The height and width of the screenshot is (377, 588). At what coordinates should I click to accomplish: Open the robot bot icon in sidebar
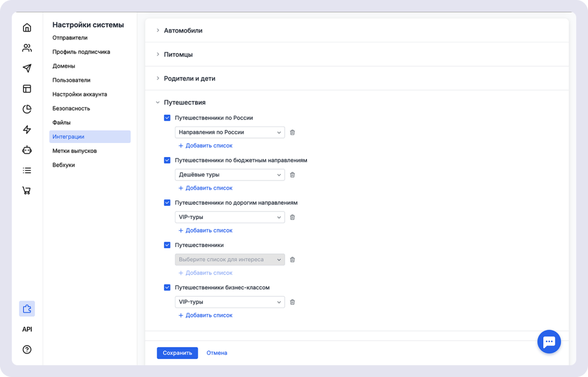tap(27, 150)
